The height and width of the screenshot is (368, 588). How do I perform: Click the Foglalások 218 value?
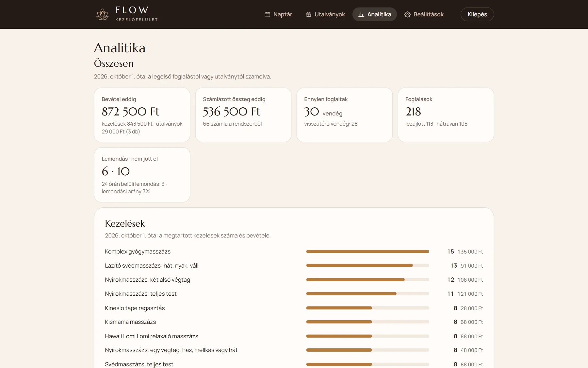413,112
